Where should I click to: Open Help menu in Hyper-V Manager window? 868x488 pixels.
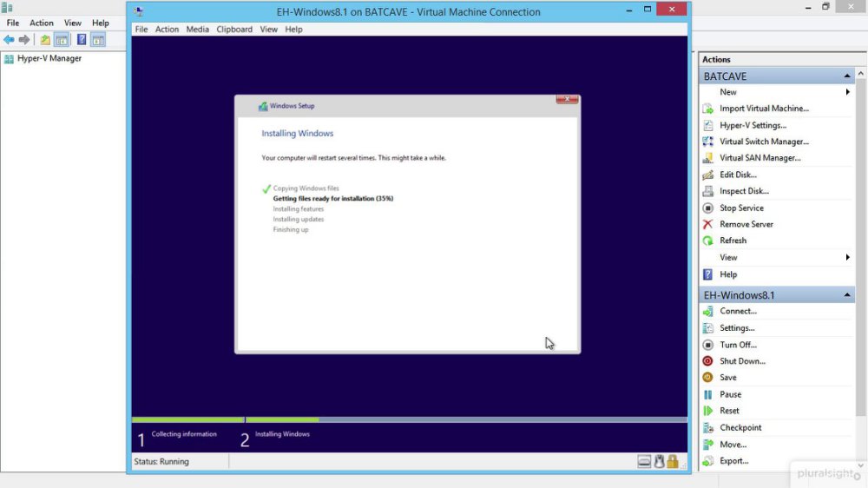click(100, 23)
